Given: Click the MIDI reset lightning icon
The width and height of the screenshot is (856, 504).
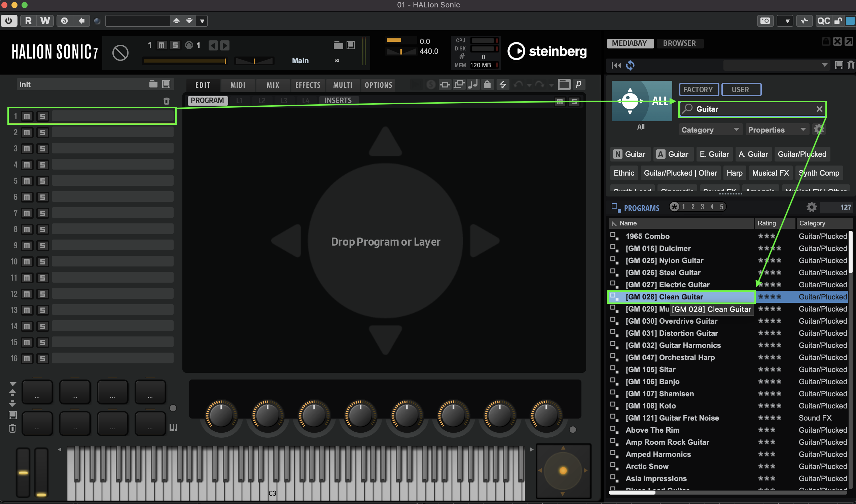Looking at the screenshot, I should [503, 84].
